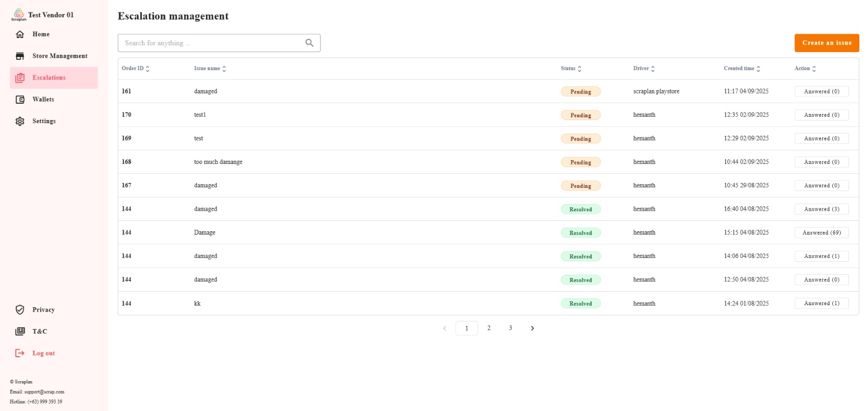This screenshot has width=868, height=411.
Task: Click the Privacy shield icon
Action: (20, 309)
